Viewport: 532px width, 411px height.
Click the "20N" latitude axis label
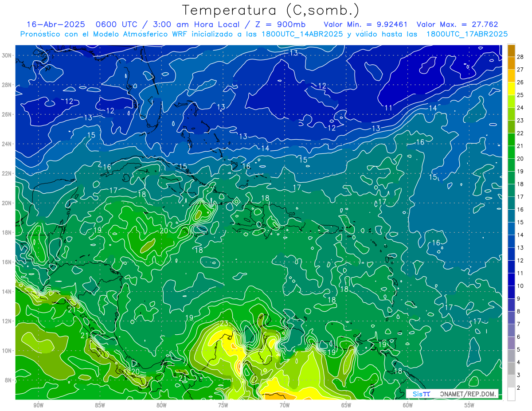pos(7,203)
